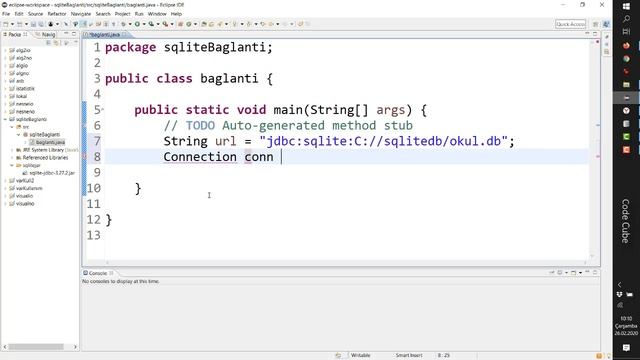This screenshot has width=640, height=360.
Task: Click Collapse All in Package Explorer
Action: (49, 42)
